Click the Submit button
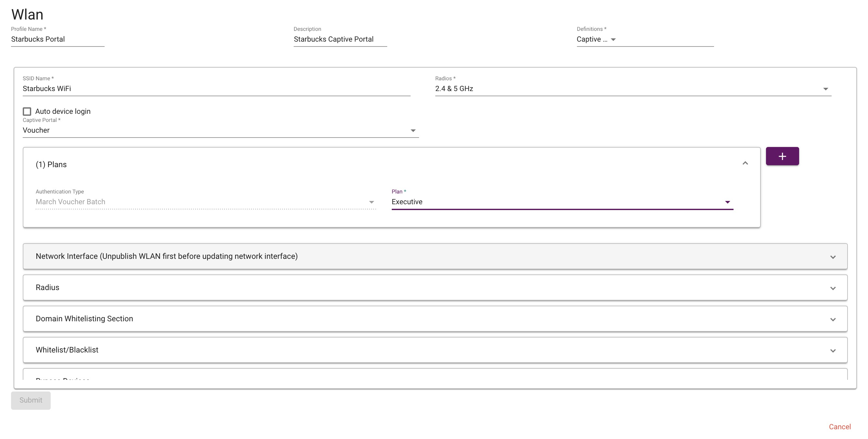This screenshot has width=868, height=439. point(31,400)
